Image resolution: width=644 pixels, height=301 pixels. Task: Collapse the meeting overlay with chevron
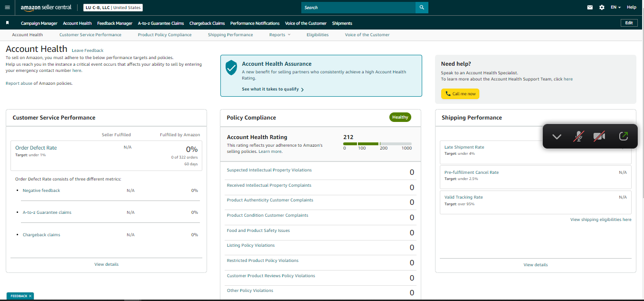point(556,137)
